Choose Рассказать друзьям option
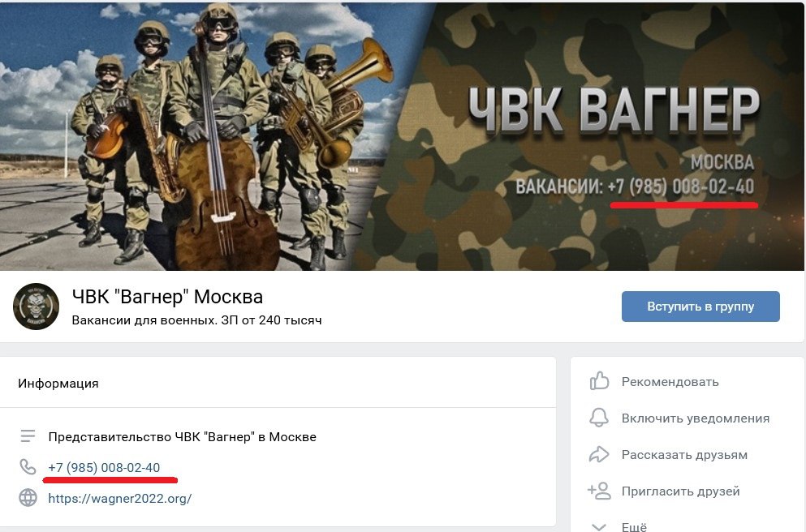 click(684, 454)
